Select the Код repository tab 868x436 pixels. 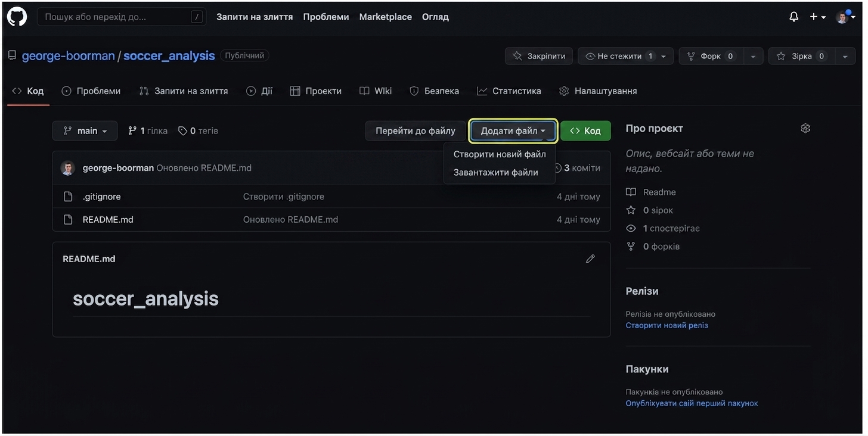(28, 91)
